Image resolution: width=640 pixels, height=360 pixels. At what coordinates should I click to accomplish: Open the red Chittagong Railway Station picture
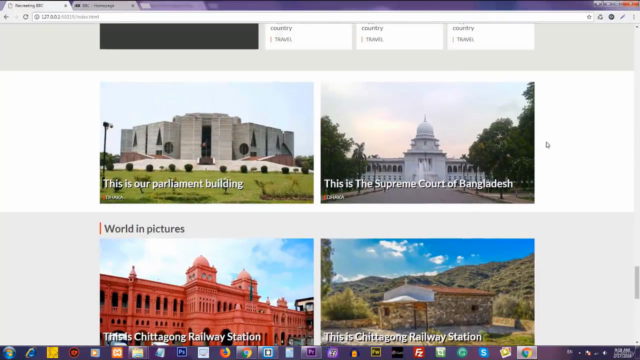pyautogui.click(x=207, y=292)
